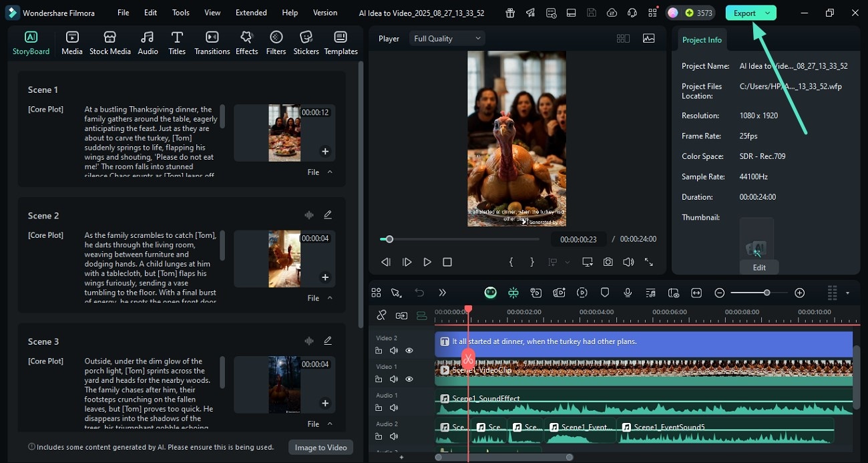Open the Stock Media tab
The height and width of the screenshot is (463, 868).
click(x=110, y=43)
